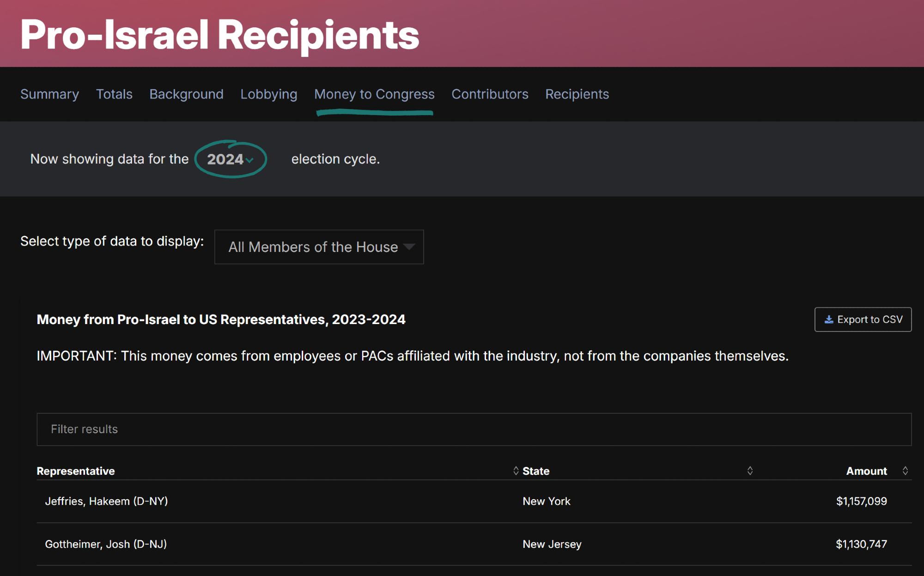Viewport: 924px width, 576px height.
Task: Click the chevron next to 2024
Action: (x=250, y=160)
